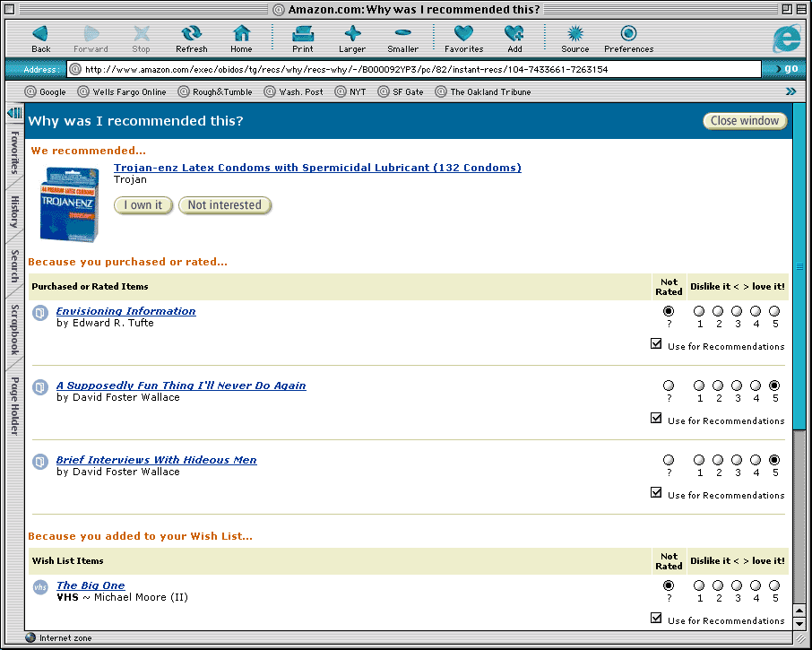Open the NYT bookmark
Image resolution: width=812 pixels, height=650 pixels.
(350, 91)
